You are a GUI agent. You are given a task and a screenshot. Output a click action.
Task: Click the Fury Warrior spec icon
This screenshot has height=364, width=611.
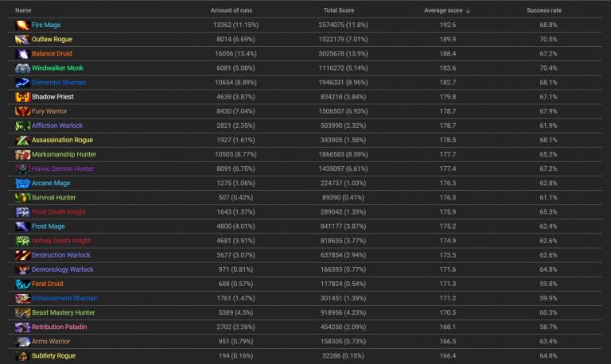pyautogui.click(x=22, y=111)
